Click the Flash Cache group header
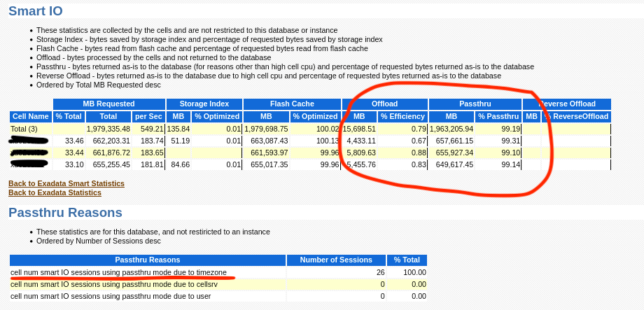The width and height of the screenshot is (644, 310). click(292, 104)
